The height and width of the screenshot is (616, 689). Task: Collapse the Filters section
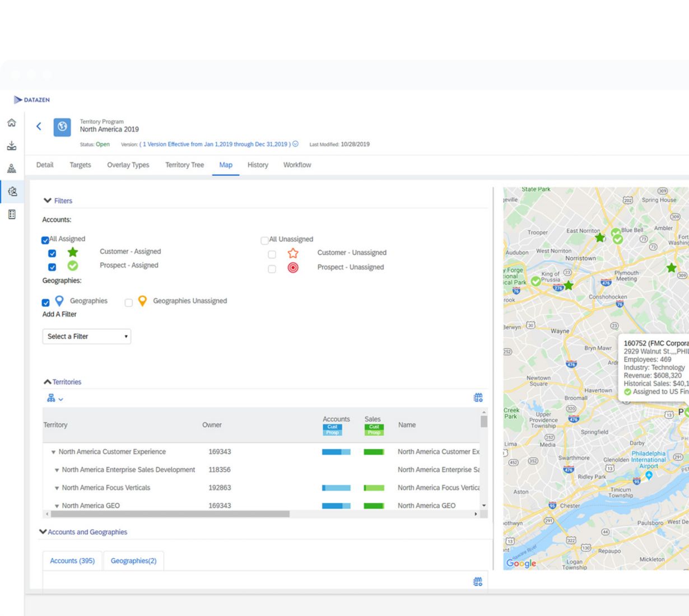tap(48, 200)
